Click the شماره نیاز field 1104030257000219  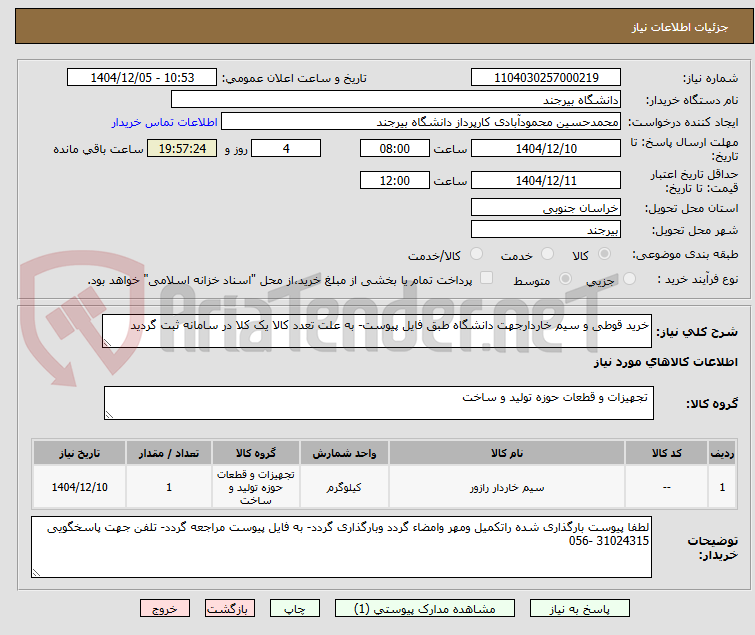[x=546, y=78]
